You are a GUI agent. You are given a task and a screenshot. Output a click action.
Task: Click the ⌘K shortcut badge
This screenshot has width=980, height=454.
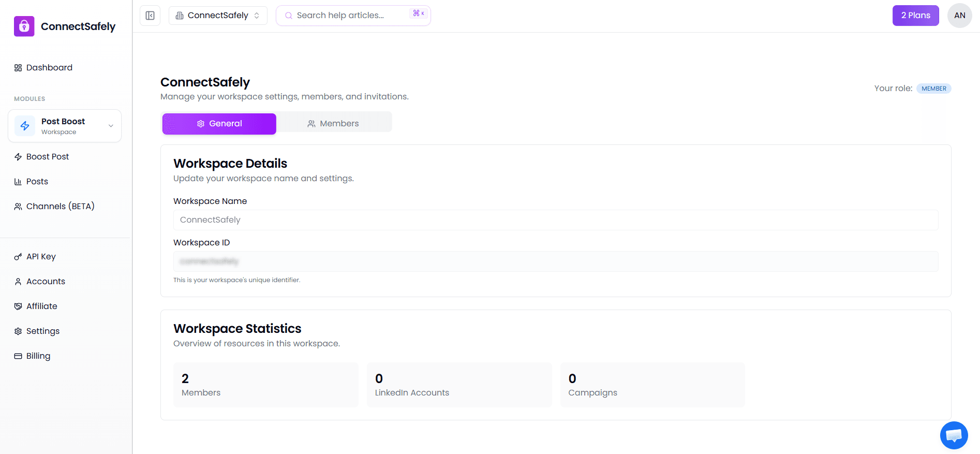tap(419, 13)
